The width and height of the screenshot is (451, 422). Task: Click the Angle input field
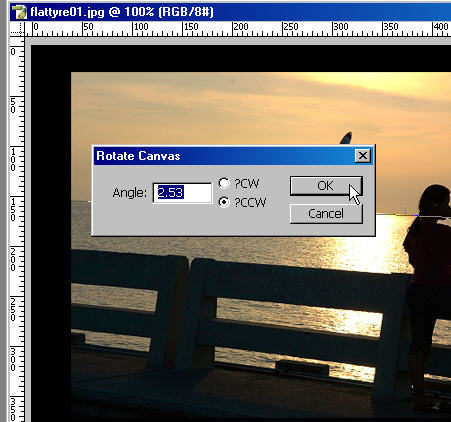(182, 192)
